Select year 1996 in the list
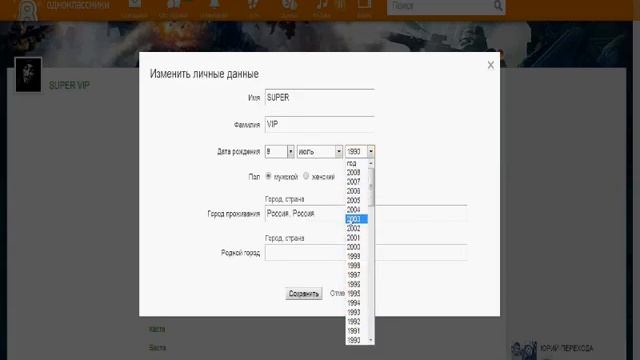 (x=356, y=284)
